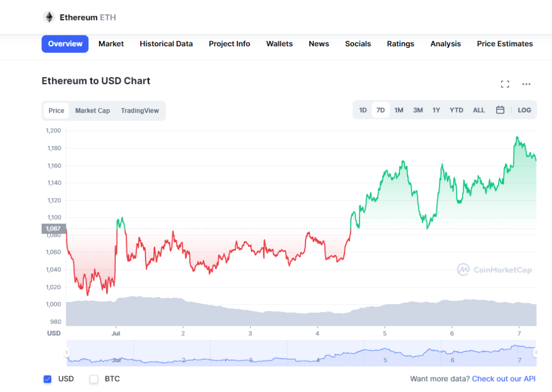
Task: Click the mini overview range chart
Action: [301, 353]
